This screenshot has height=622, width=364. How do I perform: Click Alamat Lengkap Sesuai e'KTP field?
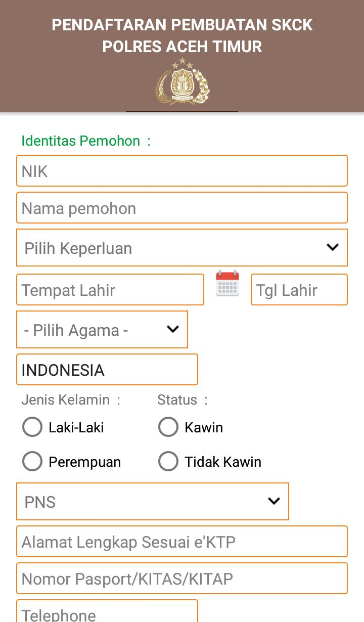pos(182,542)
